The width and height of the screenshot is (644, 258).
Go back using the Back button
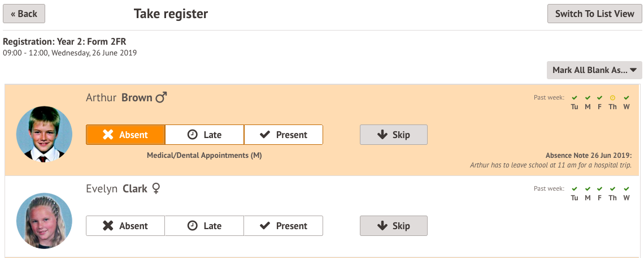pos(24,14)
